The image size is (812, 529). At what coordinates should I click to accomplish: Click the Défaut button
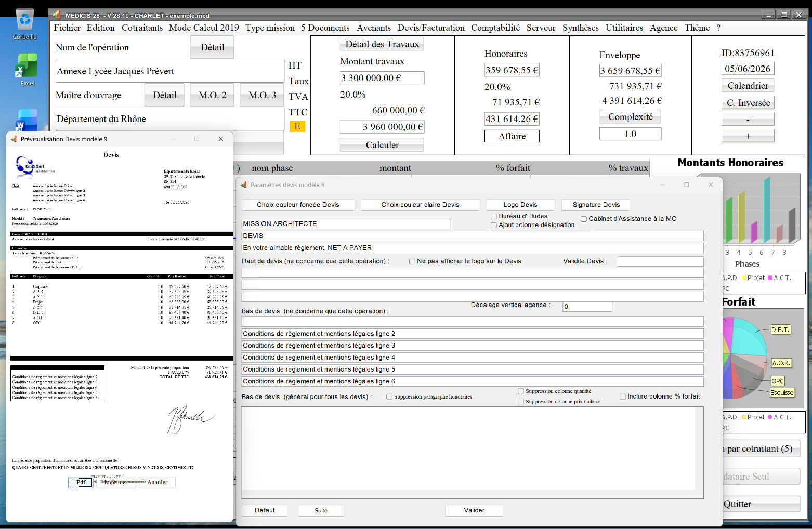[x=265, y=510]
